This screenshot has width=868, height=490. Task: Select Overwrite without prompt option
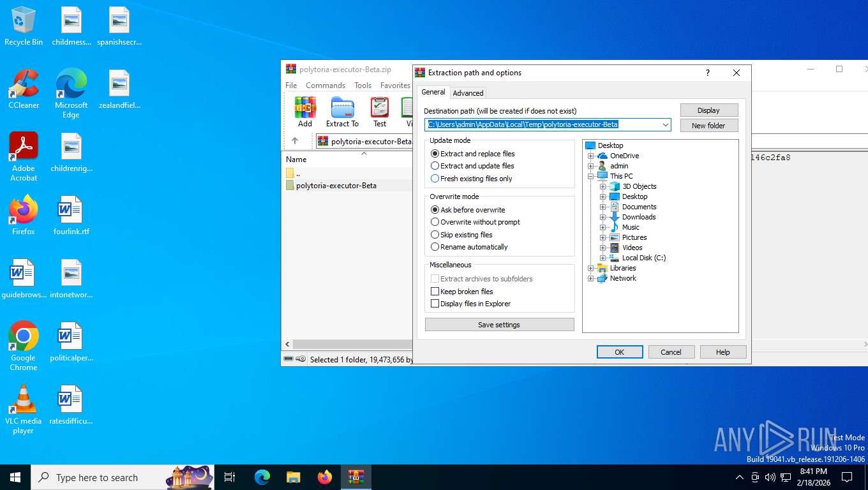475,222
